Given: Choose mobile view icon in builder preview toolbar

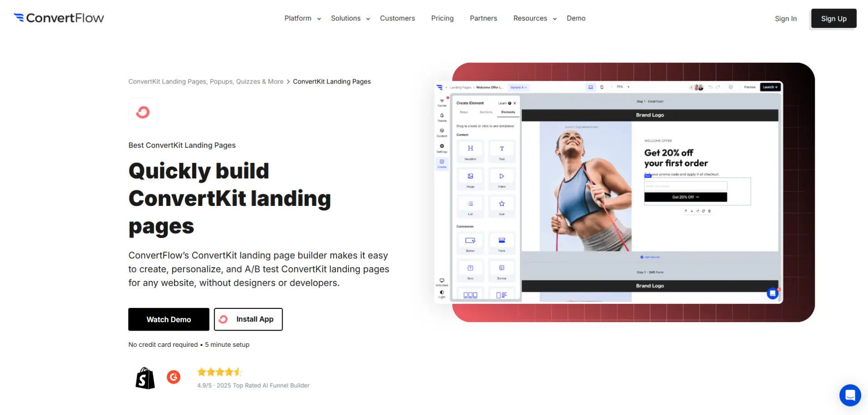Looking at the screenshot, I should click(x=602, y=87).
